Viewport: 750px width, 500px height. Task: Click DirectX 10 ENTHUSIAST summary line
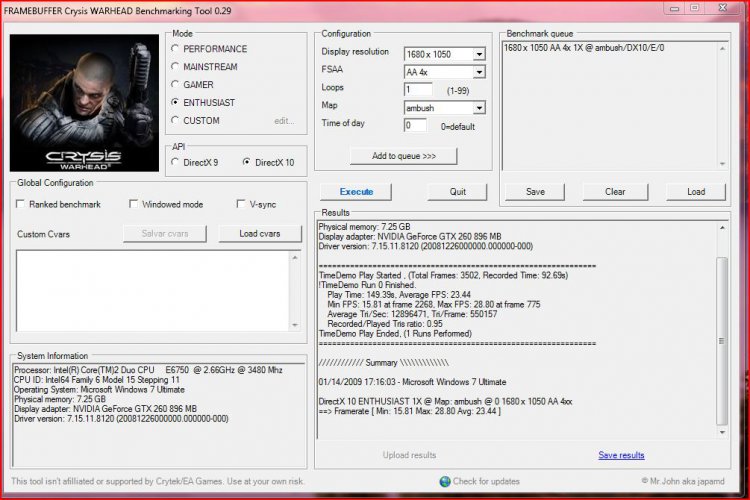coord(445,401)
